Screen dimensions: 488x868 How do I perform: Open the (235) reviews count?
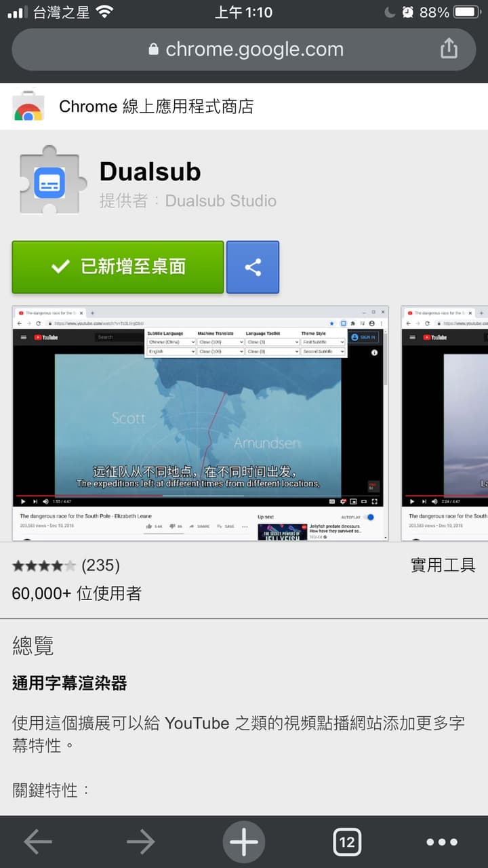point(100,566)
